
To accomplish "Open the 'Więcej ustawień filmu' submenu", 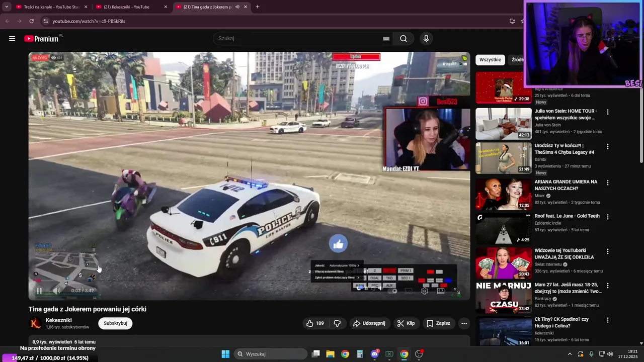I will 337,271.
